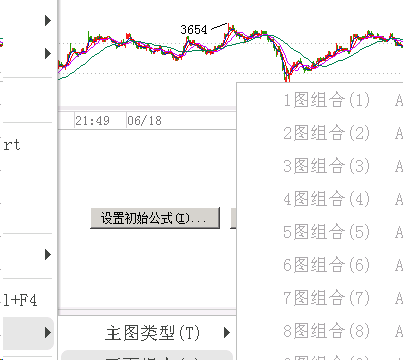Viewport: 403px width, 360px height.
Task: Expand the highlighted left menu item's arrow
Action: pos(48,332)
